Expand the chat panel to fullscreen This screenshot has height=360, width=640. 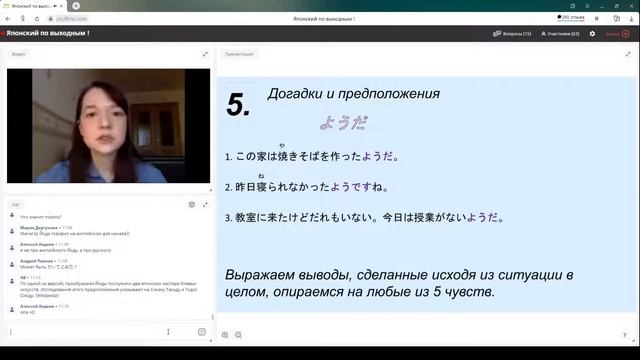[x=205, y=204]
